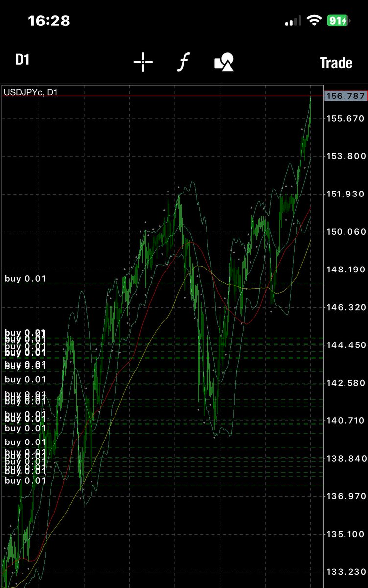Tap the Wi-Fi status icon
This screenshot has height=588, width=368.
313,21
